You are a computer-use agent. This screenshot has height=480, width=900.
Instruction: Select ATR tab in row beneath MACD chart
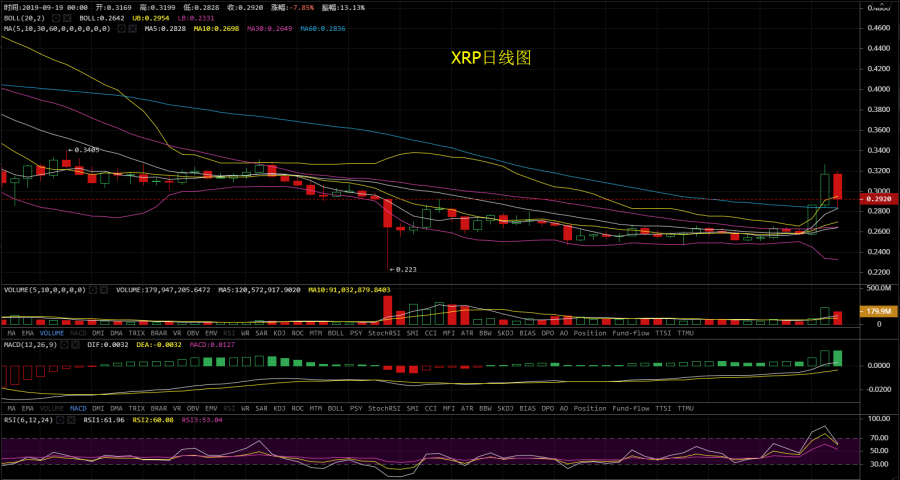click(x=467, y=408)
